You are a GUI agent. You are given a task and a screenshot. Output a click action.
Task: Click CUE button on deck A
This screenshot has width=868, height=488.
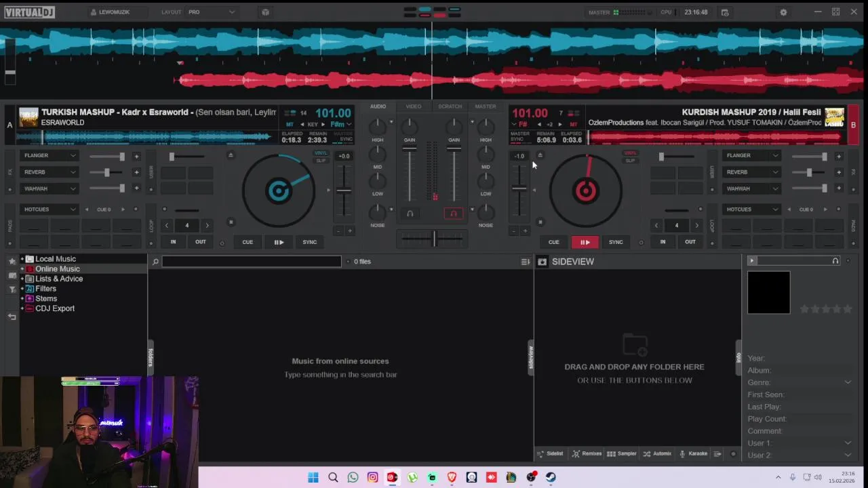[248, 242]
